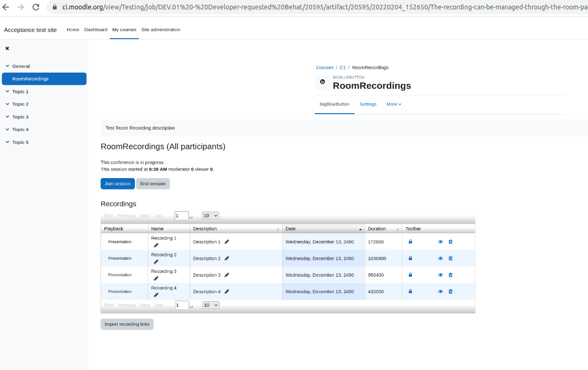Viewport: 588px width, 370px height.
Task: Edit Description 4 with the pencil icon
Action: (227, 291)
